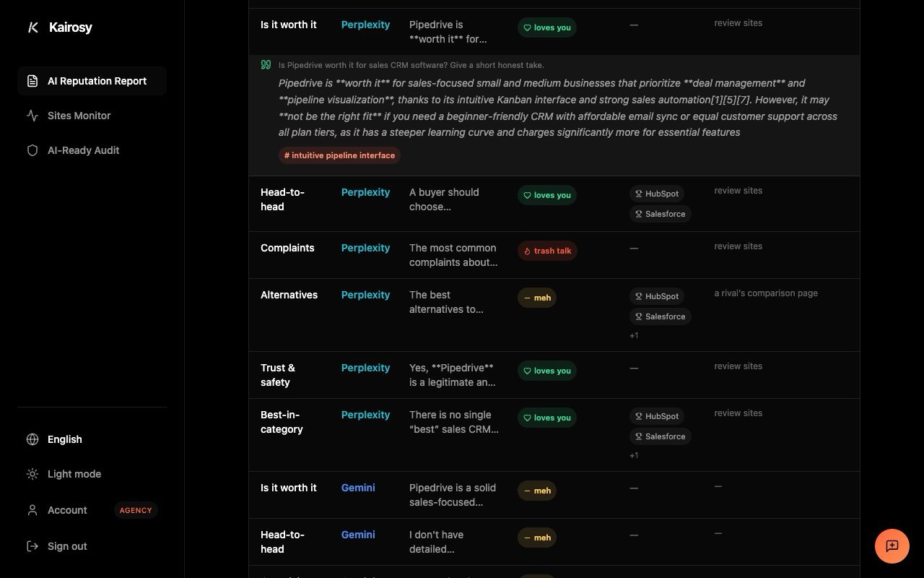Click the expanded question prompt text

pos(411,65)
